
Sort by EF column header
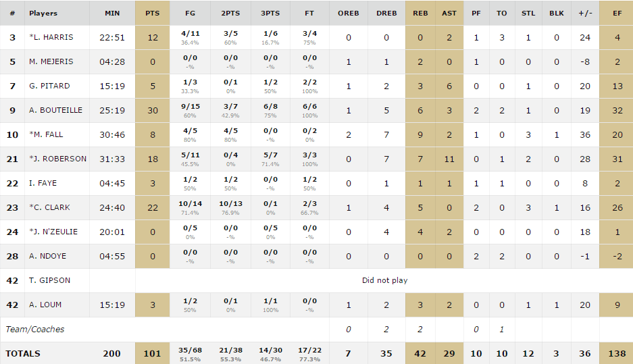616,13
